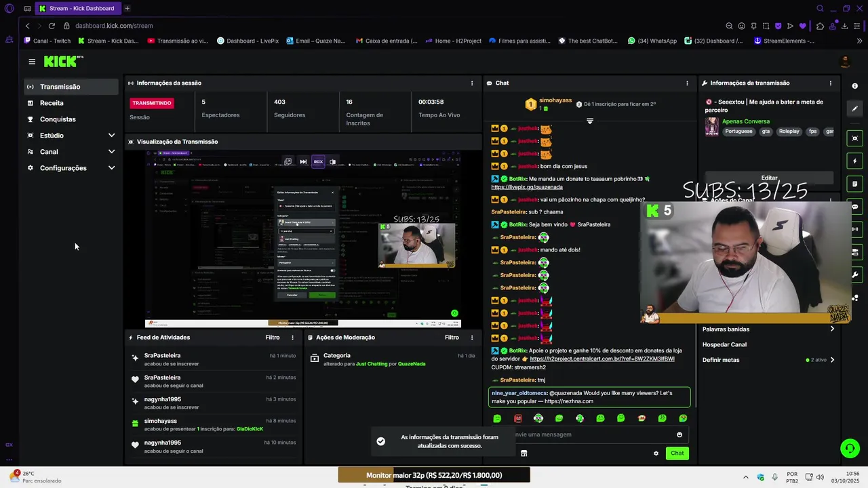Open the h2project.centralcart.com.br link

602,359
